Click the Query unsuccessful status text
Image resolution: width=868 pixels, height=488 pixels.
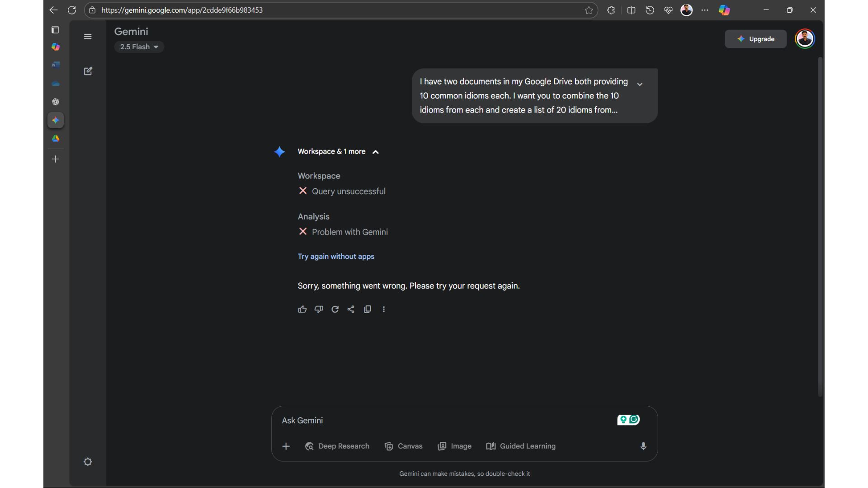(x=349, y=191)
